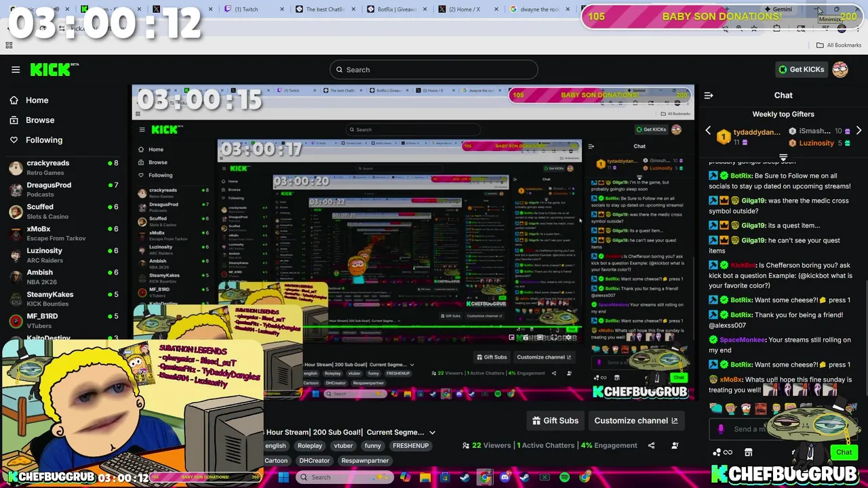Image resolution: width=868 pixels, height=488 pixels.
Task: Click the KICK logo
Action: pyautogui.click(x=54, y=69)
